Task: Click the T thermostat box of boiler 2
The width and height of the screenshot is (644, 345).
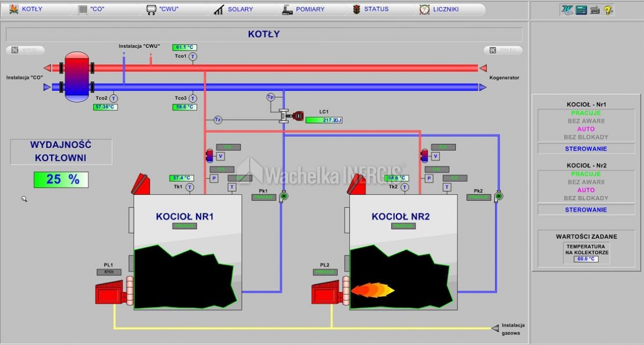Action: tap(447, 187)
